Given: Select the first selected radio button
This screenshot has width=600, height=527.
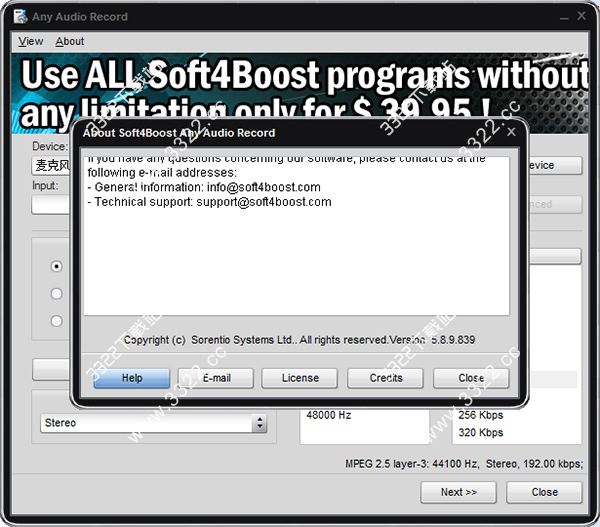Looking at the screenshot, I should [57, 266].
